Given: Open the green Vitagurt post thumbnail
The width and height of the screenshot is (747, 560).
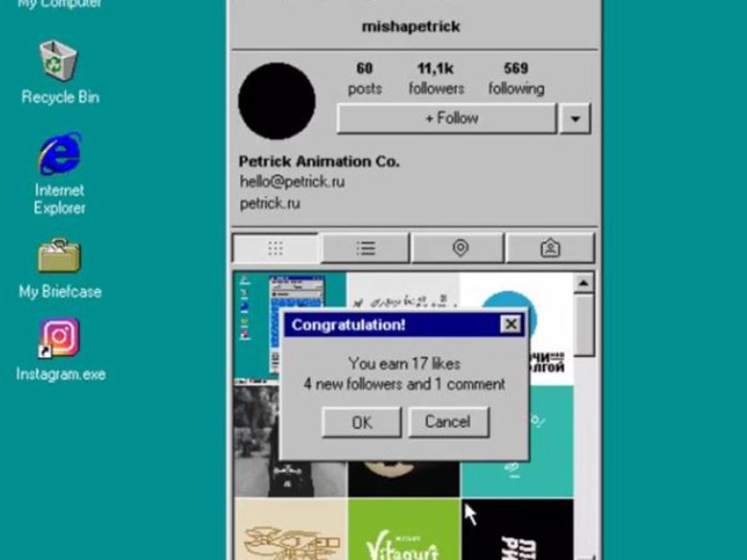Looking at the screenshot, I should tap(404, 529).
